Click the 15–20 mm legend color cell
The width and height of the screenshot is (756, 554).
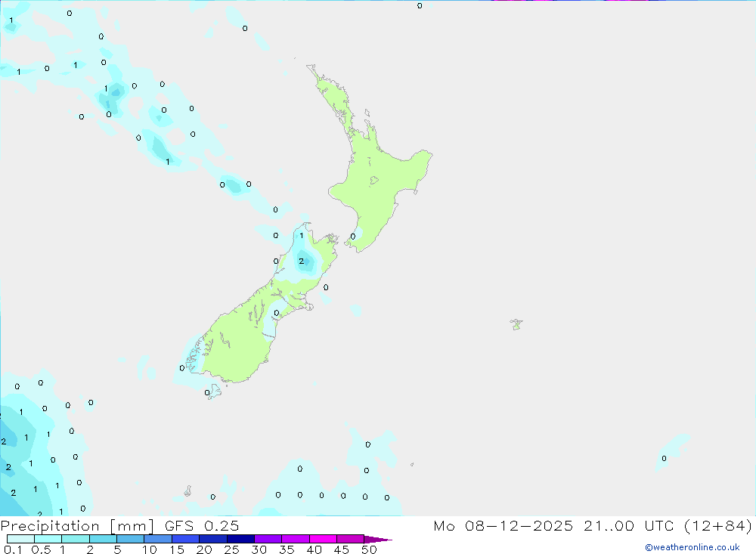(x=186, y=539)
